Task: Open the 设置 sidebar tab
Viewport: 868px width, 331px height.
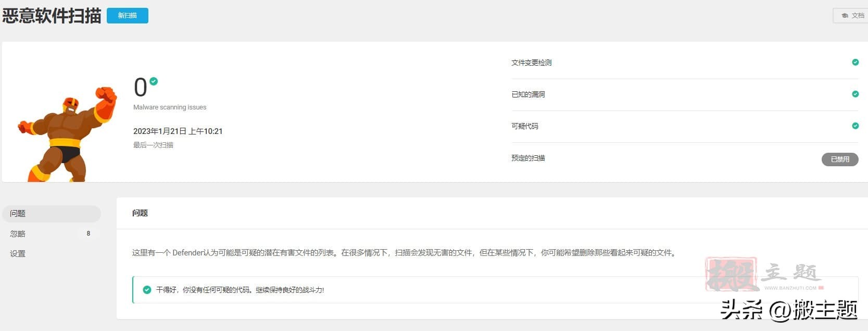Action: [18, 254]
